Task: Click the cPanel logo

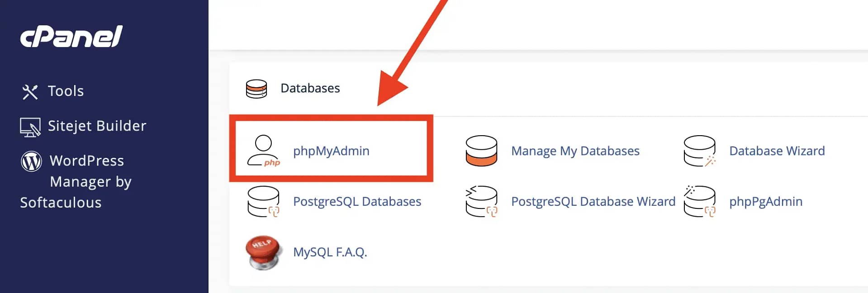Action: point(71,37)
